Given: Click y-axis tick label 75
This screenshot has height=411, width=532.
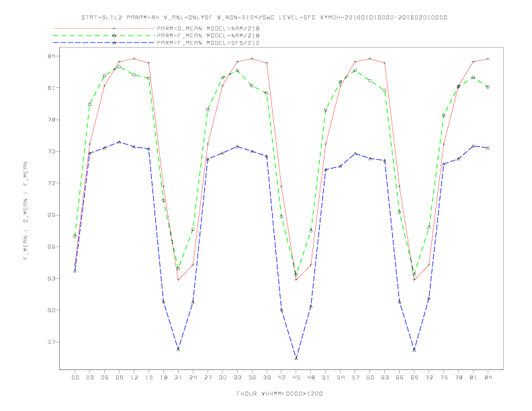Looking at the screenshot, I should click(x=51, y=151).
